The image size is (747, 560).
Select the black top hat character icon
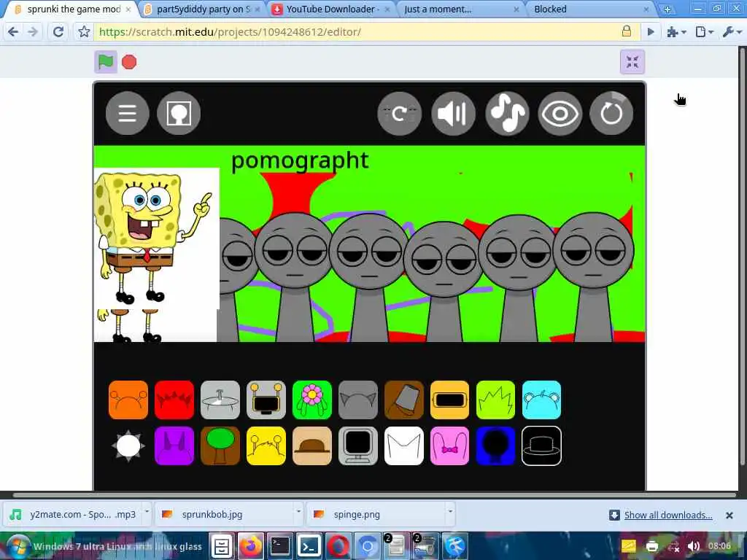(x=542, y=446)
